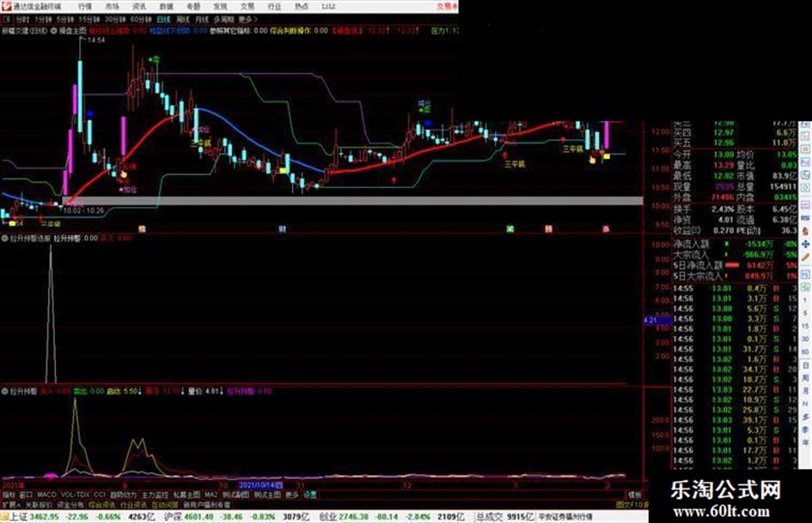Click the 今开 13.00 quote row

coord(705,155)
